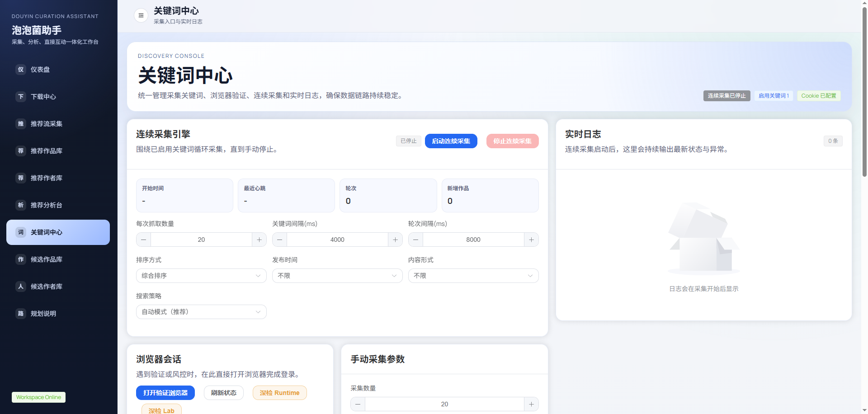Increase 每次抓取数量 with plus button
The height and width of the screenshot is (414, 868).
[259, 240]
